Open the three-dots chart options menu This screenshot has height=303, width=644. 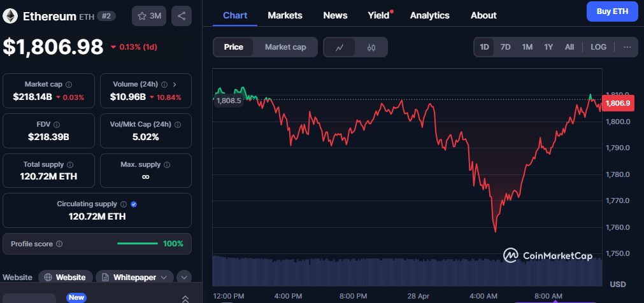click(x=627, y=47)
